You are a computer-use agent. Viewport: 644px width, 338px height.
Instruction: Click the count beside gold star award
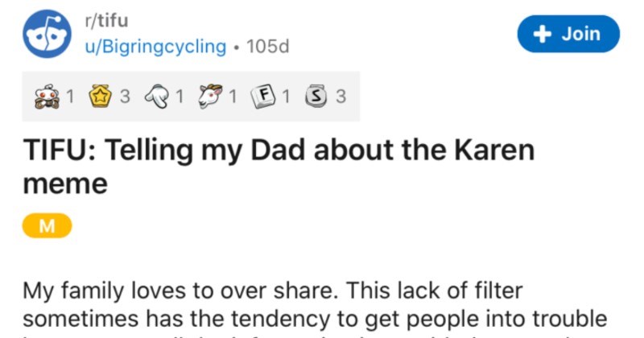(x=124, y=97)
